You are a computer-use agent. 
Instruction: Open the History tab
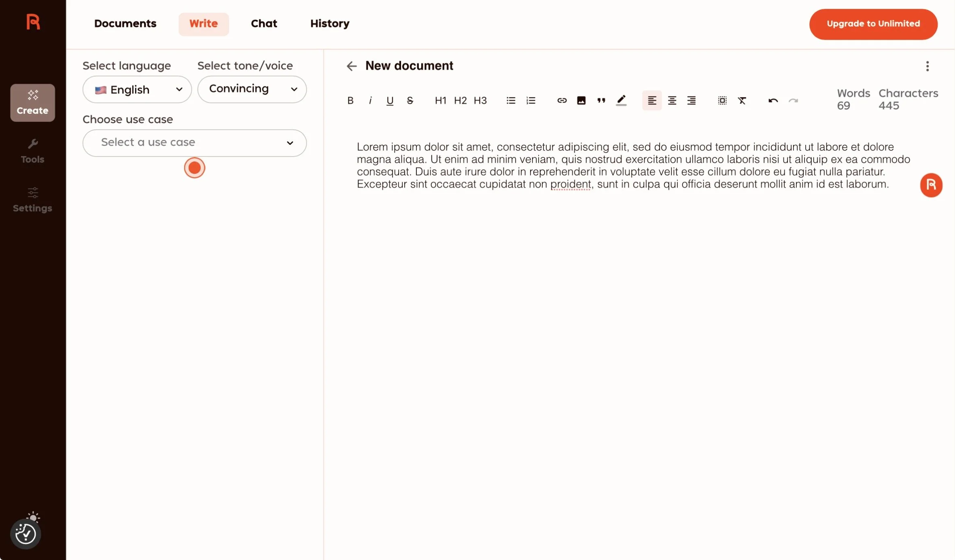(329, 23)
